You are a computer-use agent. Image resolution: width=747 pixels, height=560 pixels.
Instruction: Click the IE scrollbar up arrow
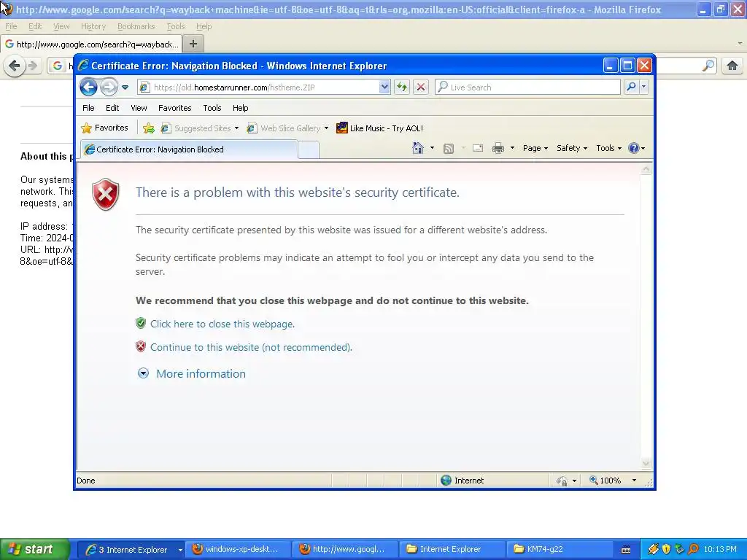[646, 169]
